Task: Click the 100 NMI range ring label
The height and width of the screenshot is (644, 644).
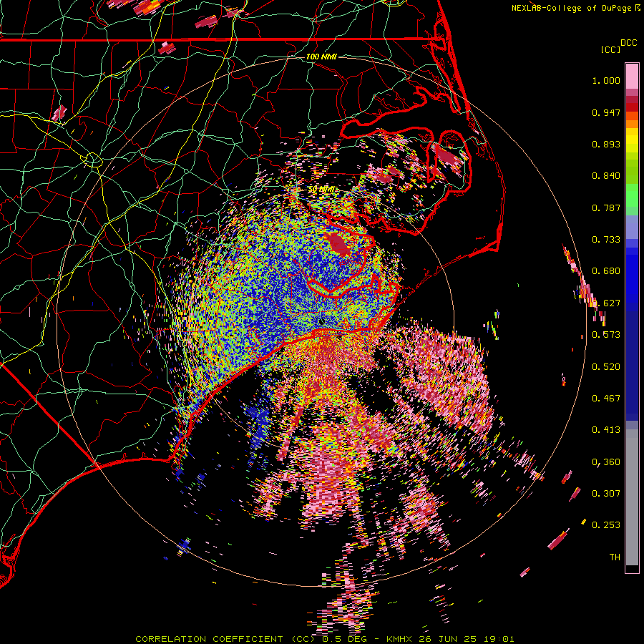Action: pyautogui.click(x=321, y=57)
